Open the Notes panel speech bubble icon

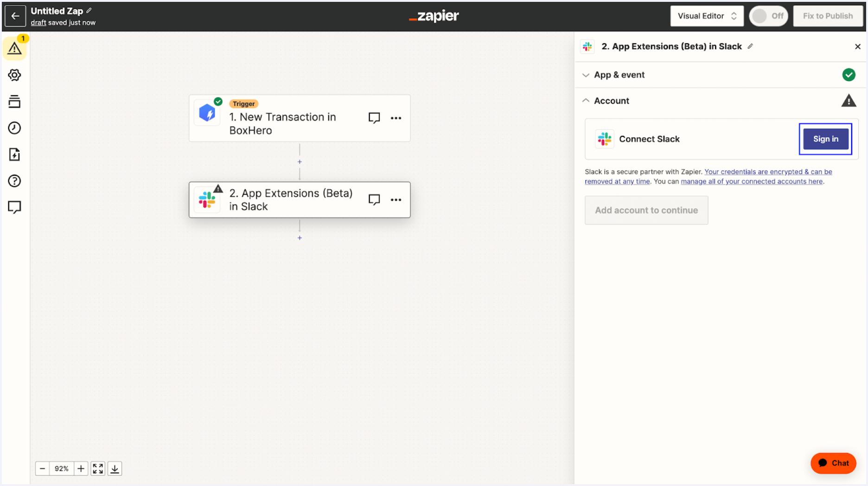[x=14, y=207]
